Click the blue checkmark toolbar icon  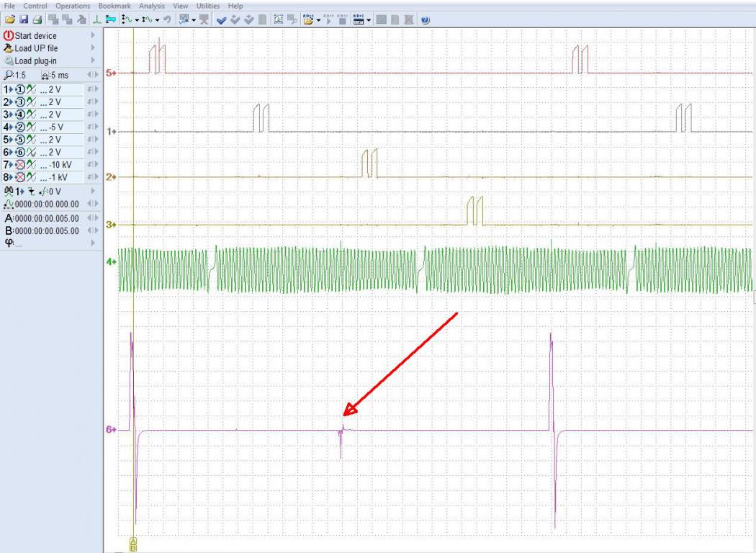[x=222, y=19]
